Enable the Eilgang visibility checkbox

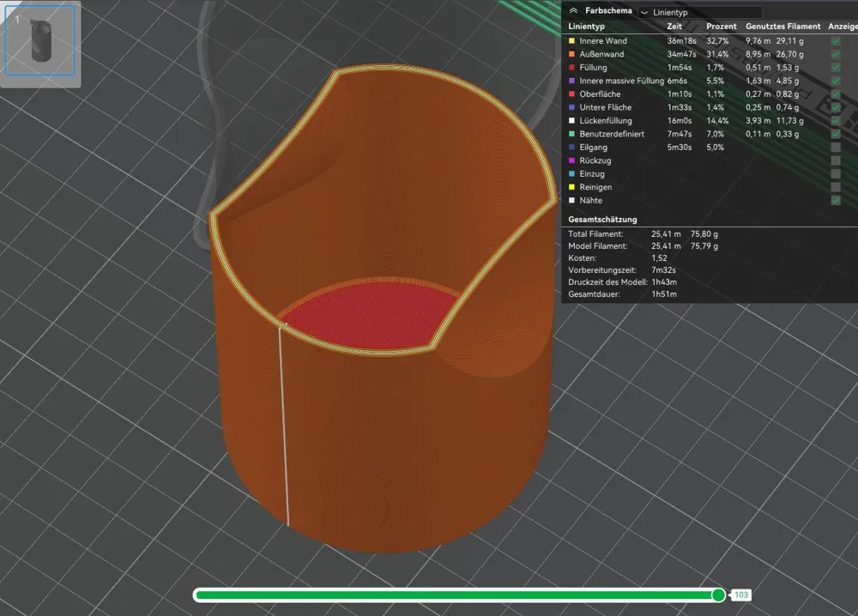tap(835, 148)
